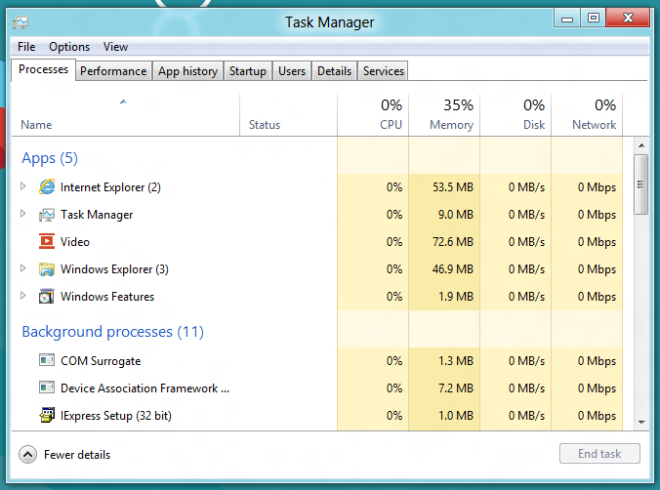Expand the Windows Explorer (3) group
The image size is (660, 490).
click(x=23, y=268)
